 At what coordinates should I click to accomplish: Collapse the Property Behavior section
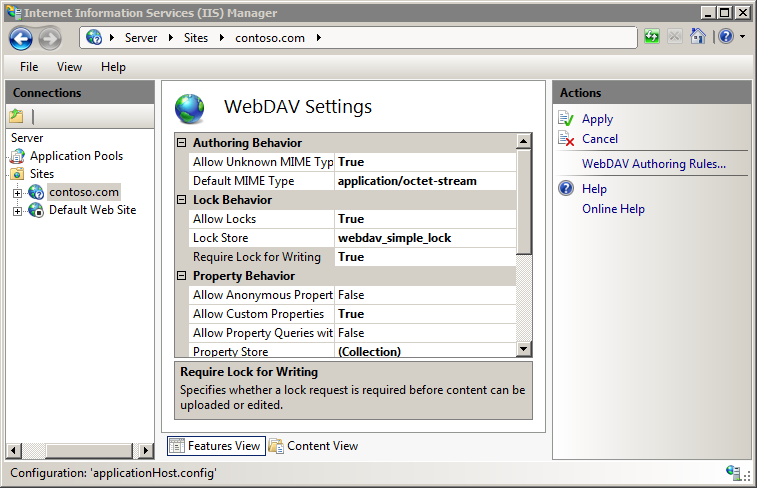click(181, 276)
